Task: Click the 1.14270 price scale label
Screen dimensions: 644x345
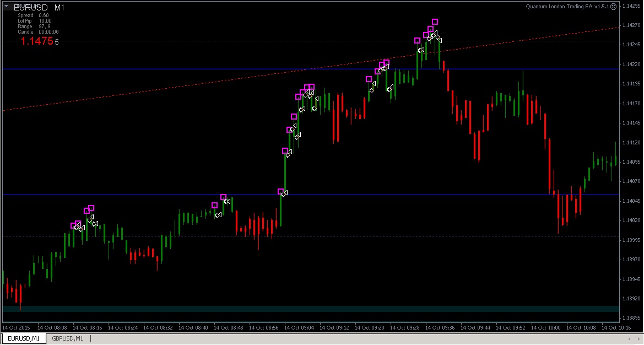Action: 632,25
